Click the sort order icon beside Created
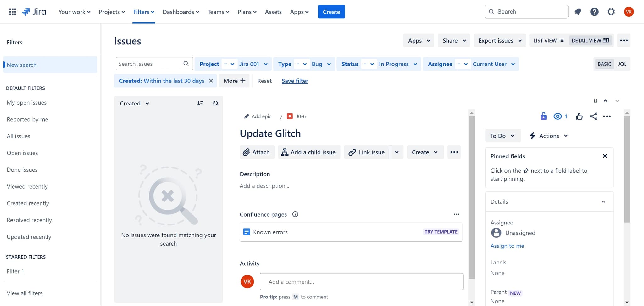The image size is (644, 306). 200,103
